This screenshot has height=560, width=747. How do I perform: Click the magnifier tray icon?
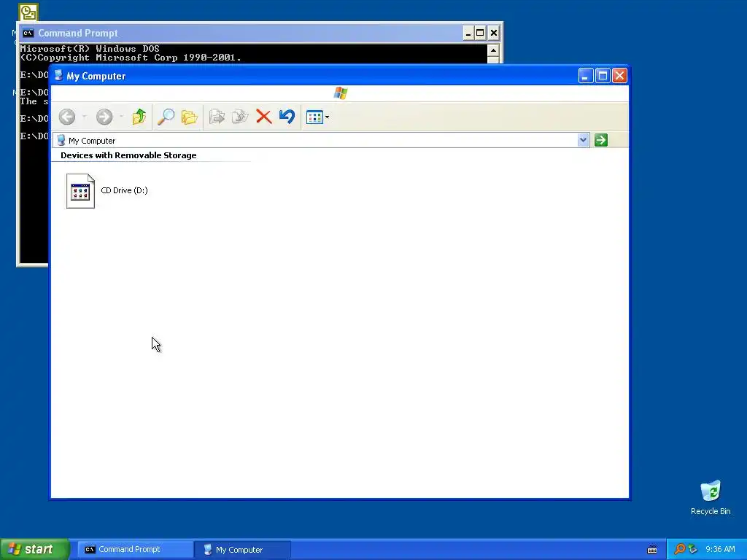point(680,549)
